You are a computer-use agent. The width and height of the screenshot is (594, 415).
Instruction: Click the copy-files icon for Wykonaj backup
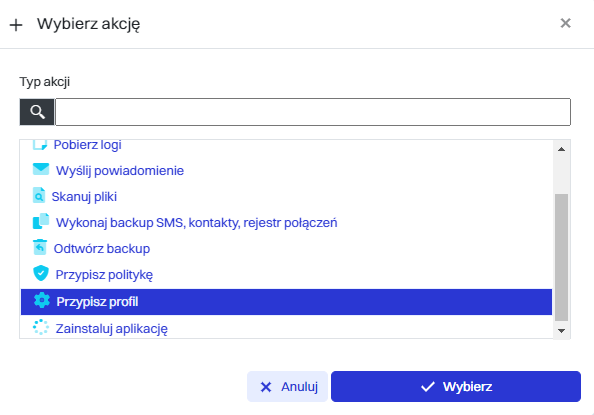point(41,221)
